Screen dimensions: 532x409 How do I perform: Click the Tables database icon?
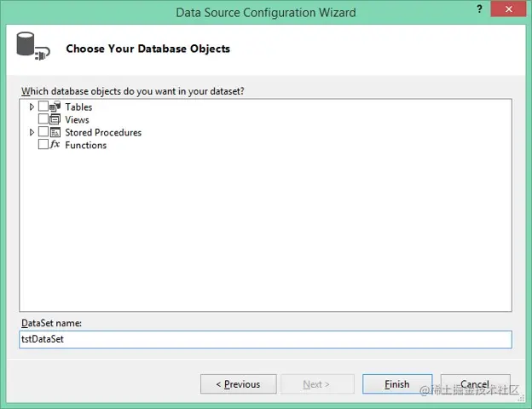click(x=55, y=107)
